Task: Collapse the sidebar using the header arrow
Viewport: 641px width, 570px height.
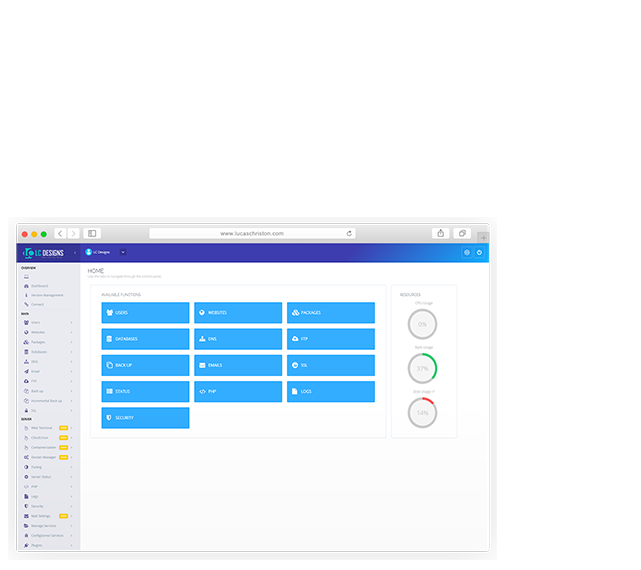Action: (73, 252)
